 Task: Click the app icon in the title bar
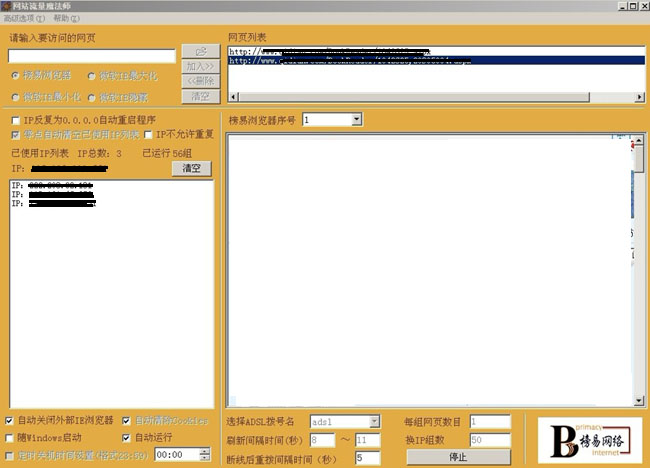click(x=7, y=6)
